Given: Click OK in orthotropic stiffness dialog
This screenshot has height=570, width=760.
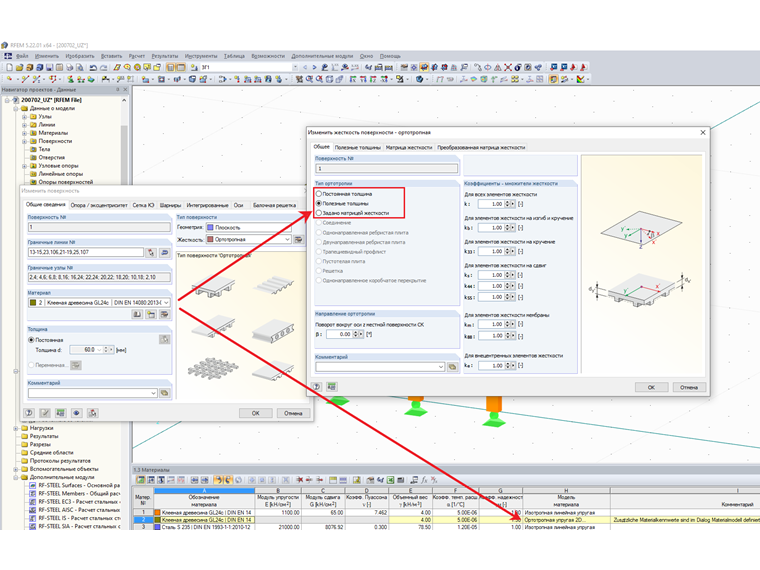Looking at the screenshot, I should pyautogui.click(x=651, y=387).
